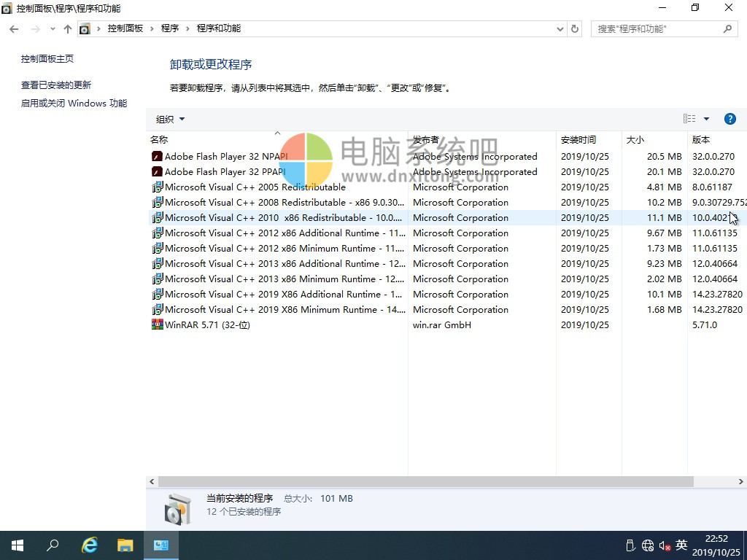The width and height of the screenshot is (747, 560).
Task: Open Internet Explorer from the taskbar
Action: (90, 545)
